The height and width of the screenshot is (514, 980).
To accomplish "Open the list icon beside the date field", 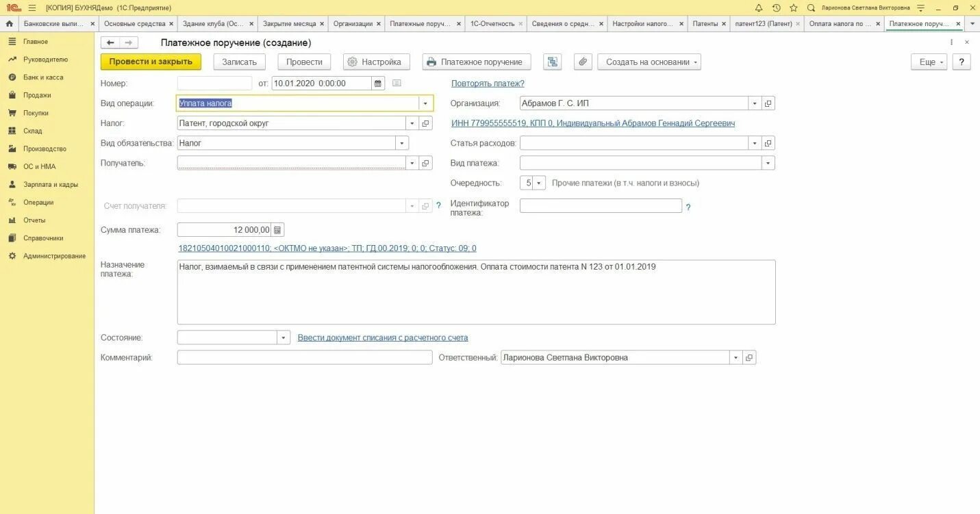I will click(x=397, y=83).
